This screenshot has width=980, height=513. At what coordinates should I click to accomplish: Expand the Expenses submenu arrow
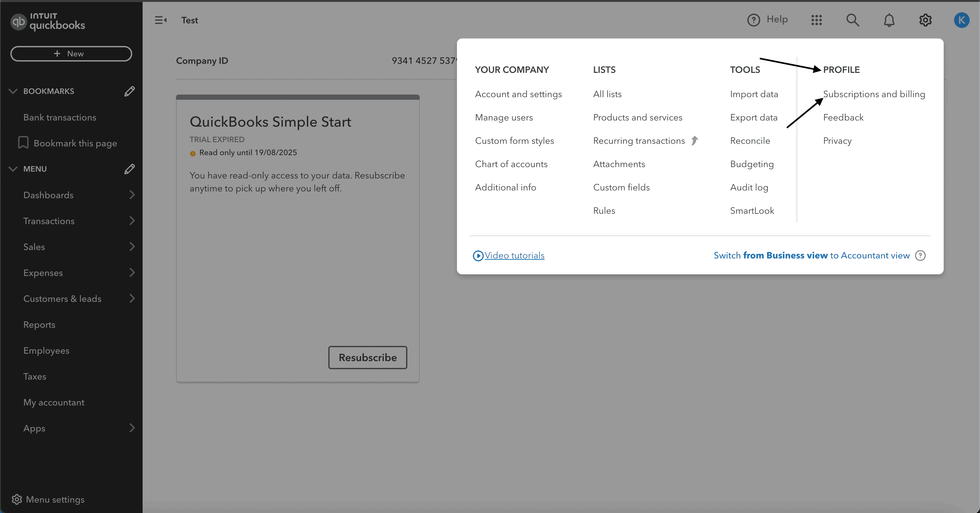coord(132,273)
